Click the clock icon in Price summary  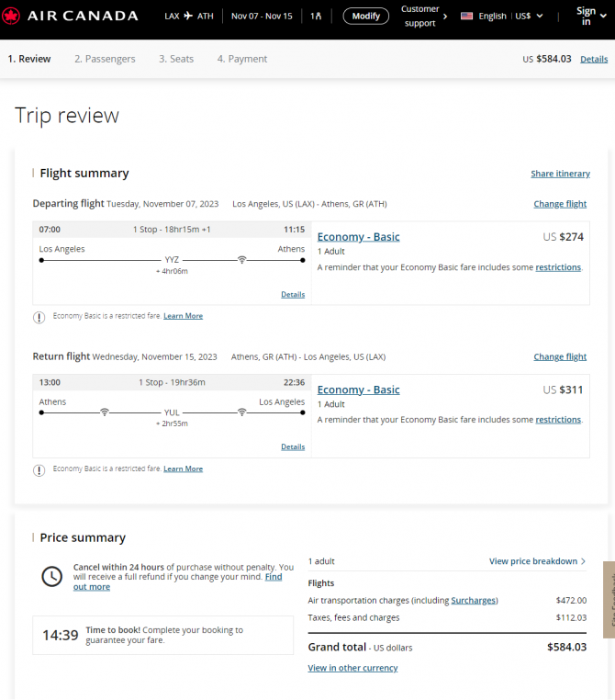point(51,576)
